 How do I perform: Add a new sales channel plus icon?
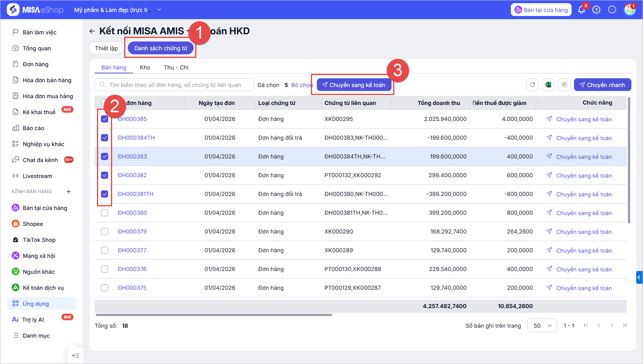click(x=69, y=192)
